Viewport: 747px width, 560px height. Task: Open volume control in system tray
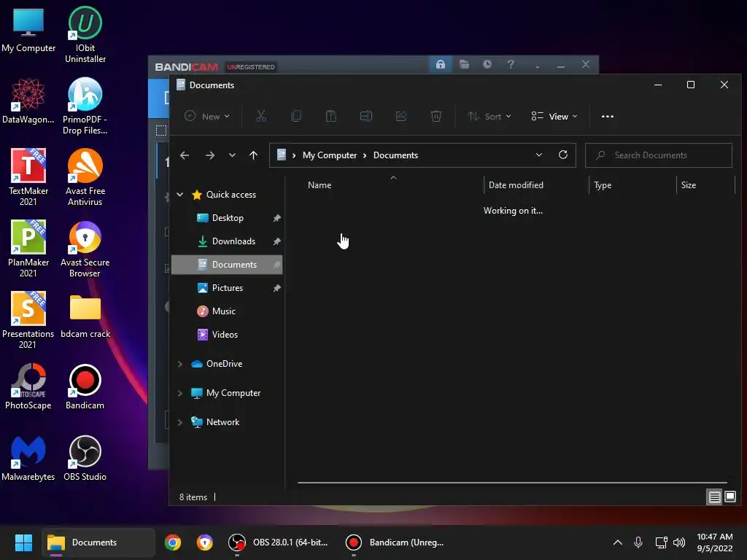point(679,542)
